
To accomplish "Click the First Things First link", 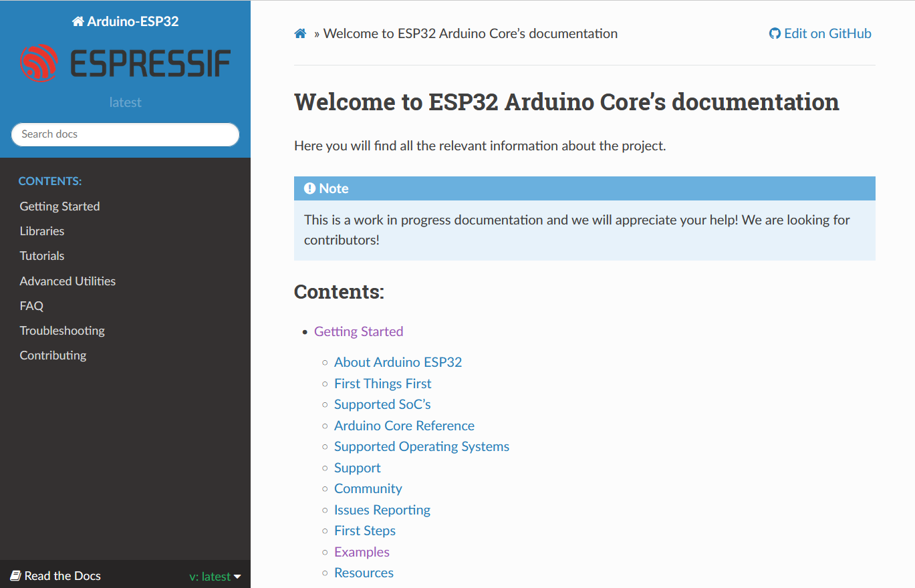I will (382, 384).
